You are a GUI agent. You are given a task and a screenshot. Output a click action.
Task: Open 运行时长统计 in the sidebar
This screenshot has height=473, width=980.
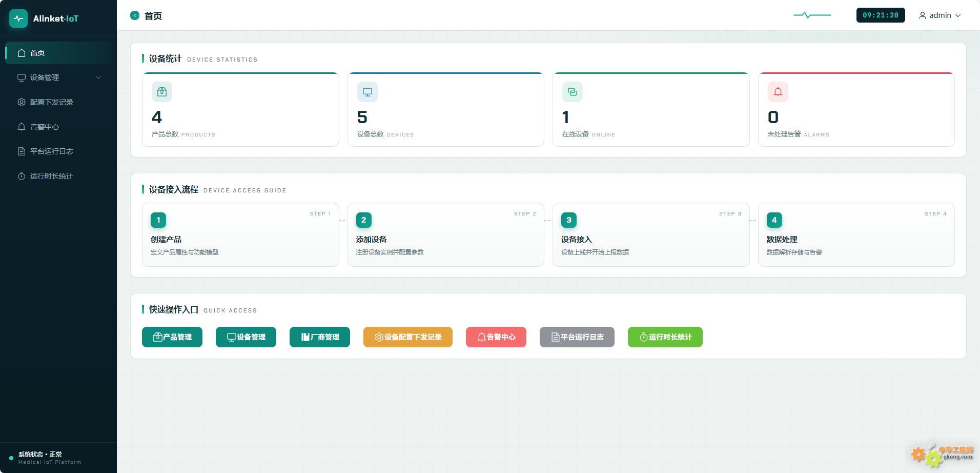point(58,176)
